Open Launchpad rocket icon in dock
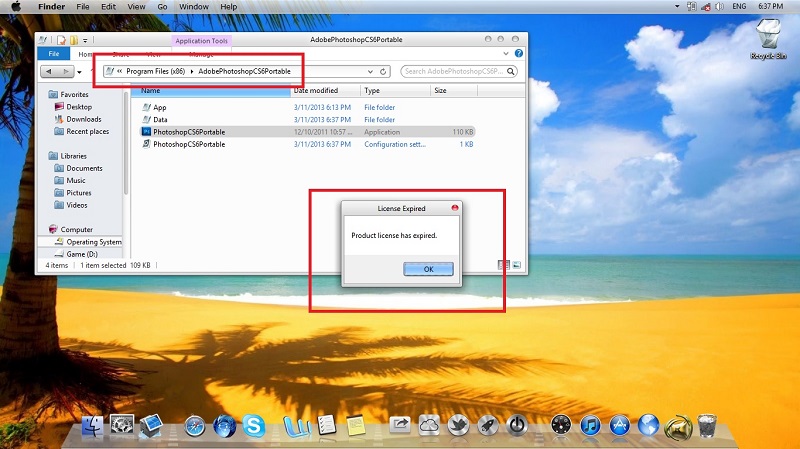 [487, 426]
